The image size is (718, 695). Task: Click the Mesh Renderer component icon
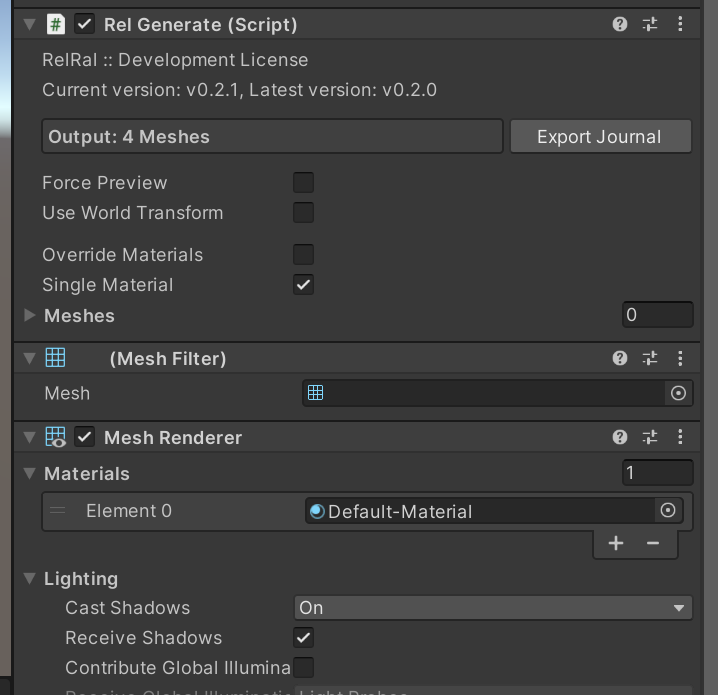tap(55, 437)
